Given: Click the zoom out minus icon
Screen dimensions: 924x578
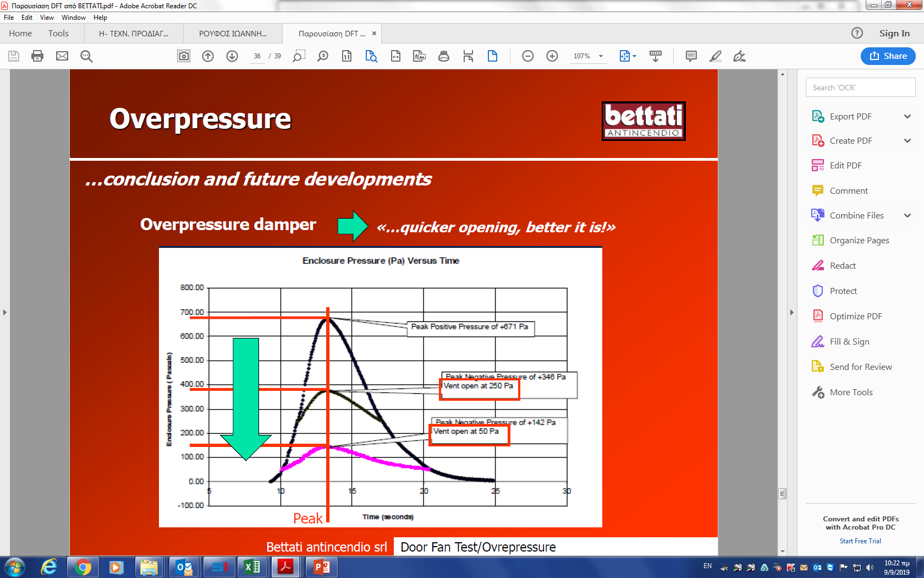Looking at the screenshot, I should 527,56.
